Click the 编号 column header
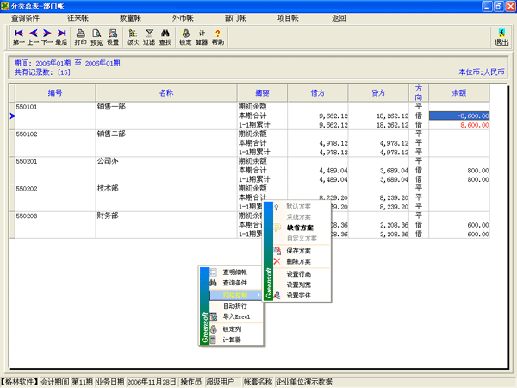517x388 pixels. point(55,93)
